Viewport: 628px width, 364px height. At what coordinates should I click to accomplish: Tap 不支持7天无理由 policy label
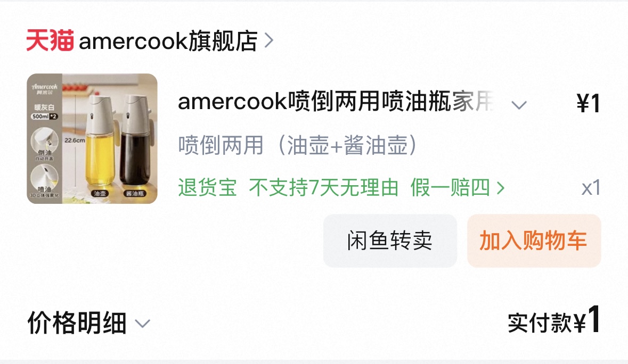coord(324,187)
